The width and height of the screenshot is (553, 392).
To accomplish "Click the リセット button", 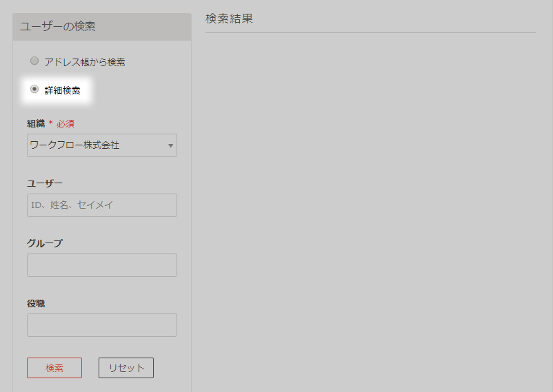I will tap(126, 368).
